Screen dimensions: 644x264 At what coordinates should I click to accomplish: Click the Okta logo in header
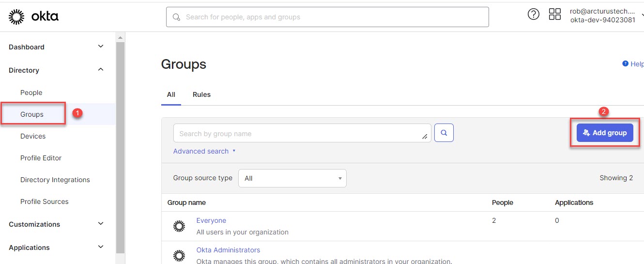(33, 17)
